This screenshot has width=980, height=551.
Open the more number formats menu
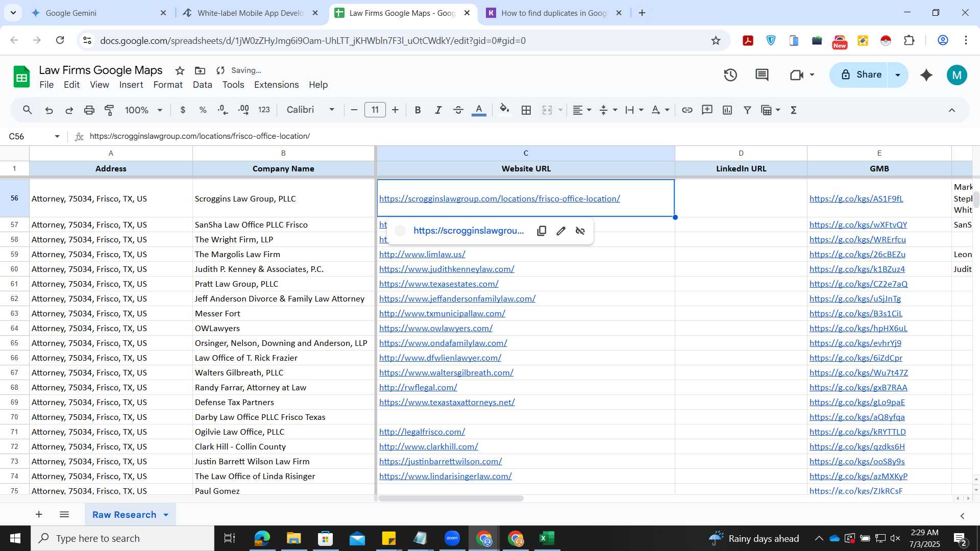click(x=264, y=110)
